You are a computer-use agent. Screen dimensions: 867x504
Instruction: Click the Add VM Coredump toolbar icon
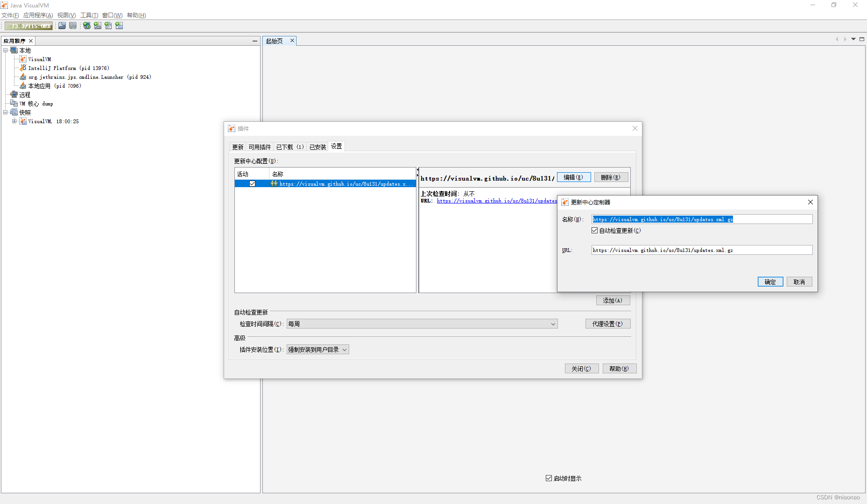point(108,26)
